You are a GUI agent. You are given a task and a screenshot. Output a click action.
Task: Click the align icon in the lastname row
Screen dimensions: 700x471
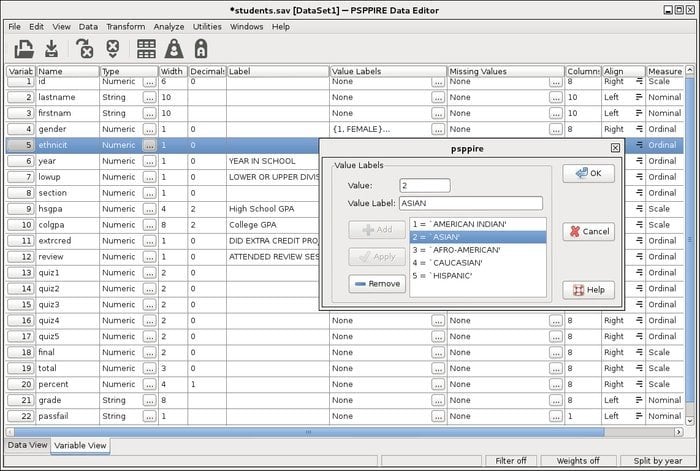(639, 97)
